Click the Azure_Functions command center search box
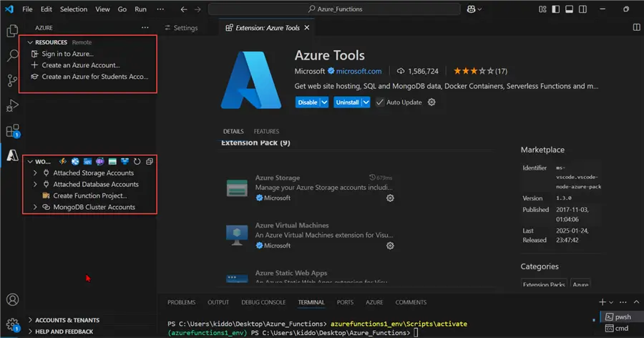The height and width of the screenshot is (338, 644). coord(334,9)
